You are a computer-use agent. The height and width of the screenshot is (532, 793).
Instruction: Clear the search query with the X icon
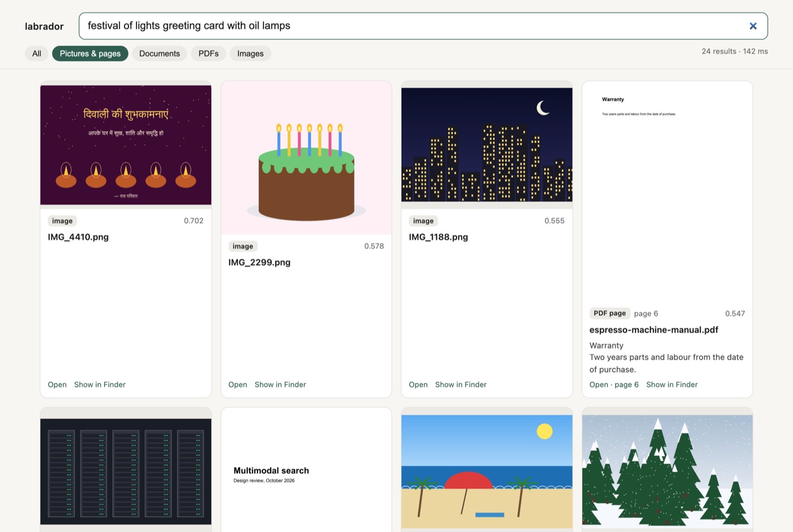click(x=753, y=26)
